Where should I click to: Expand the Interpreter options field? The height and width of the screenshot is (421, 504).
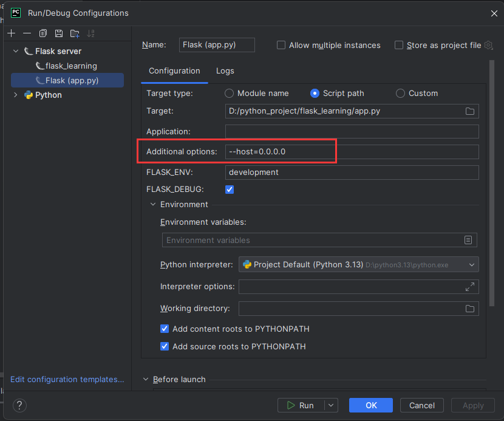(469, 287)
